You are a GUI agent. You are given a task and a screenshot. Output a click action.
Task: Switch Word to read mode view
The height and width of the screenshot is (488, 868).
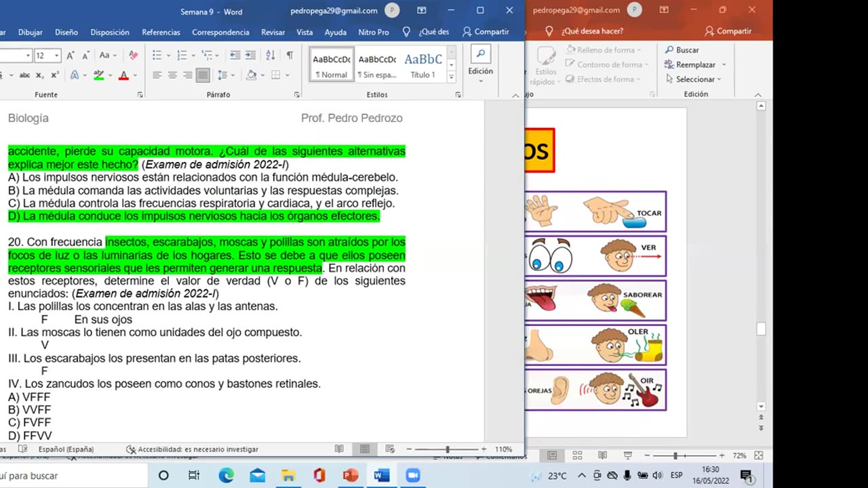[x=339, y=449]
